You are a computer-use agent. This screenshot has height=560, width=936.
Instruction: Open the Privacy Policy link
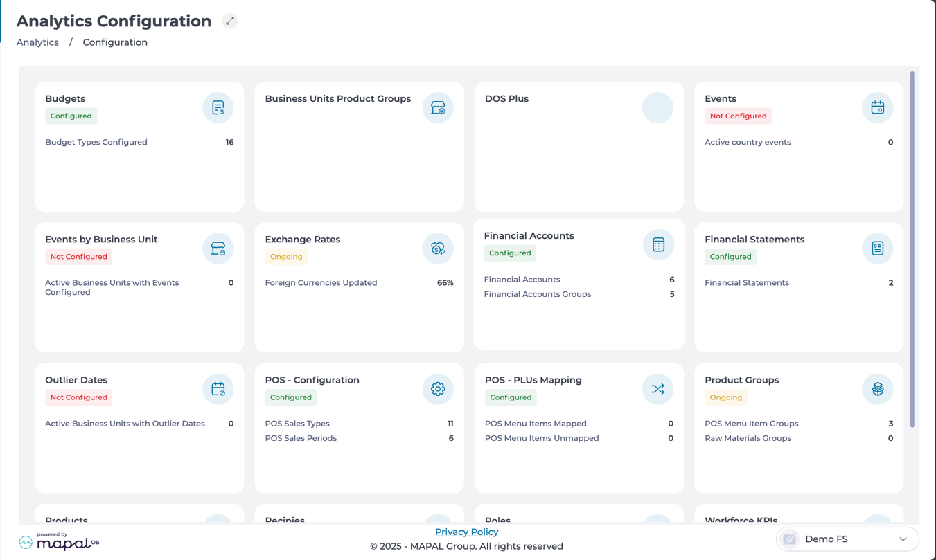click(x=466, y=532)
